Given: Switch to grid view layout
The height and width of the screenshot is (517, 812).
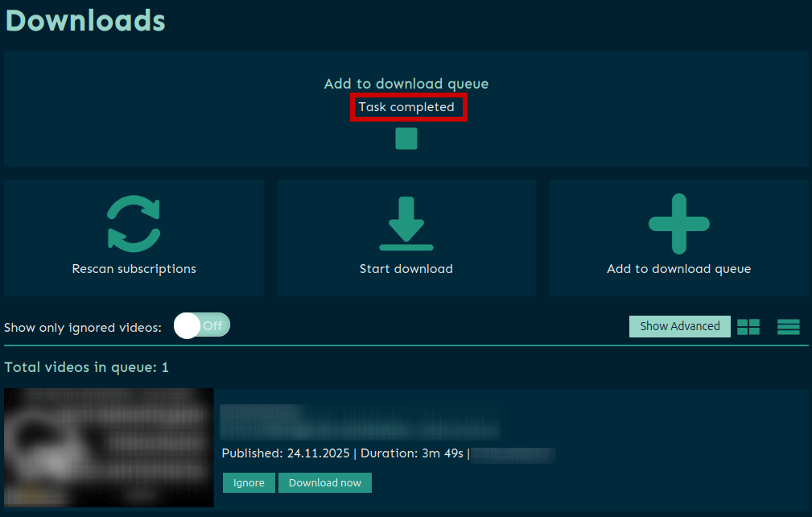Looking at the screenshot, I should tap(748, 326).
